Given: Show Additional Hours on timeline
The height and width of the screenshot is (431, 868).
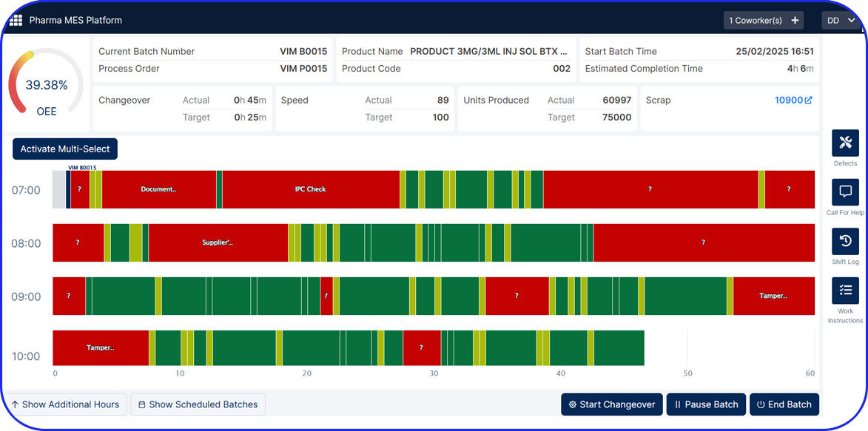Looking at the screenshot, I should pyautogui.click(x=65, y=404).
